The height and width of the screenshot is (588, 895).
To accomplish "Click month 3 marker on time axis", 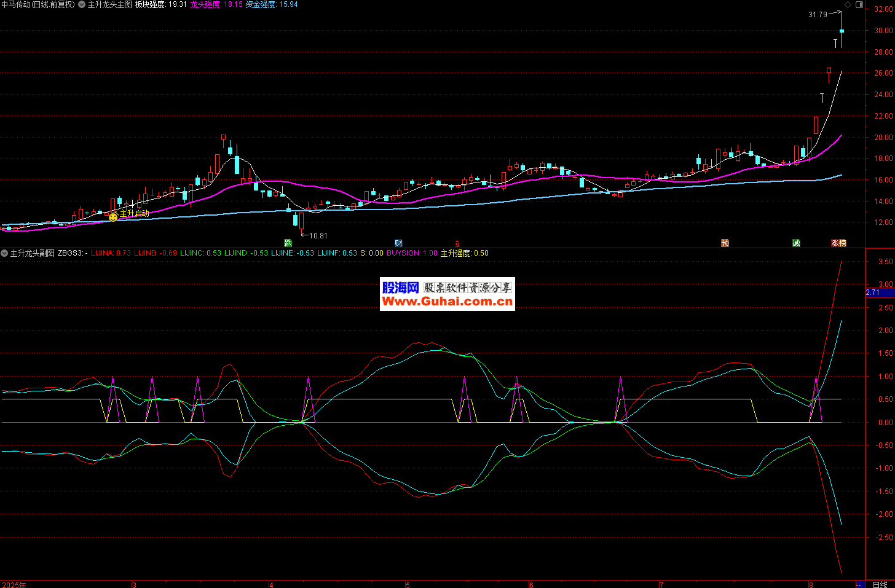I will pos(134,584).
